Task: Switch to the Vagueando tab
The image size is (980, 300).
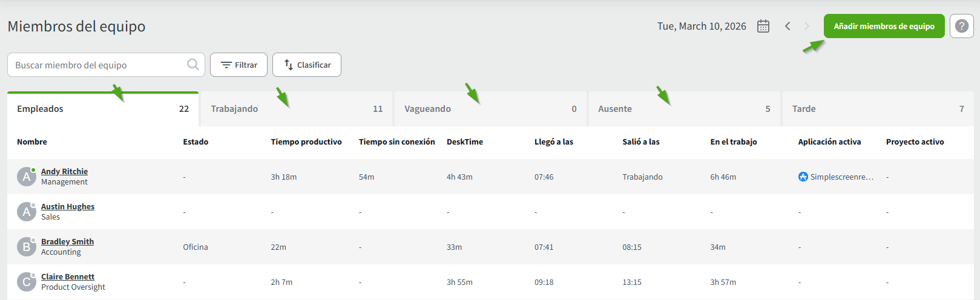Action: tap(490, 109)
